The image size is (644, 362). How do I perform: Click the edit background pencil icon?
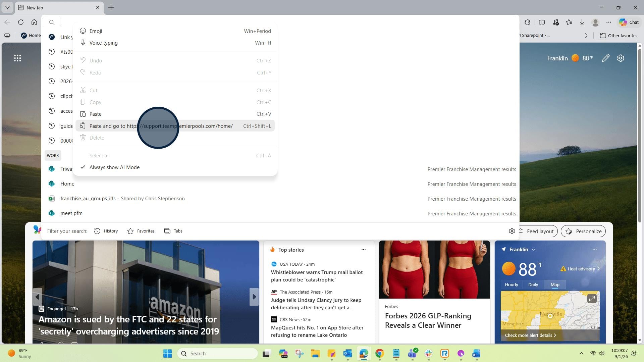coord(606,58)
